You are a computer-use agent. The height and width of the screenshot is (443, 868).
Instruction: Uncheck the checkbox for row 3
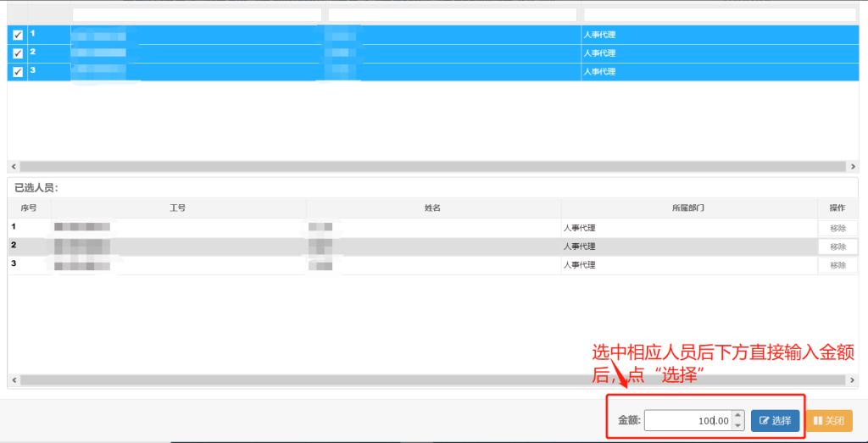click(x=18, y=73)
